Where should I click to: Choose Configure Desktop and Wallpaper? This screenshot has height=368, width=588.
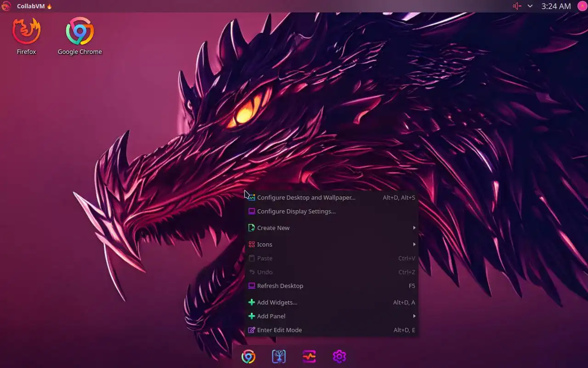click(x=331, y=197)
